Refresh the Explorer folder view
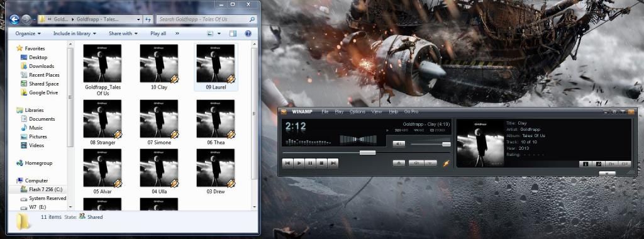Image resolution: width=644 pixels, height=239 pixels. 148,19
